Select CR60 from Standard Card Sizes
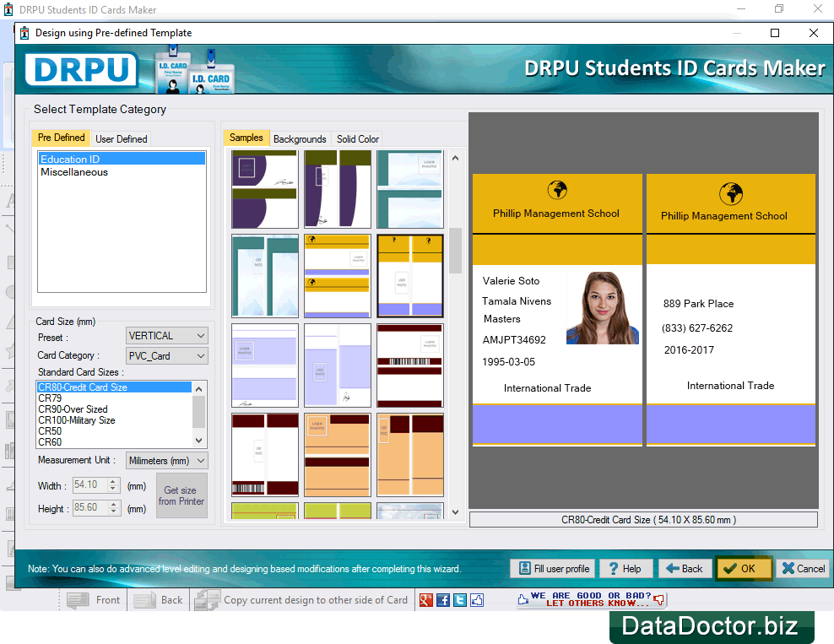The image size is (834, 644). point(114,442)
